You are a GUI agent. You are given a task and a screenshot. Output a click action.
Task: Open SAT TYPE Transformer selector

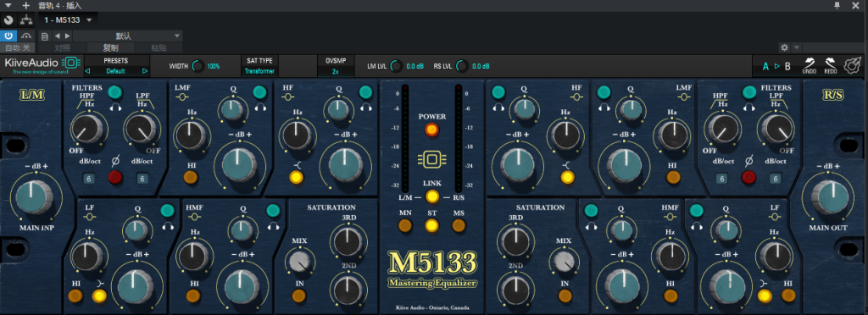tap(259, 66)
